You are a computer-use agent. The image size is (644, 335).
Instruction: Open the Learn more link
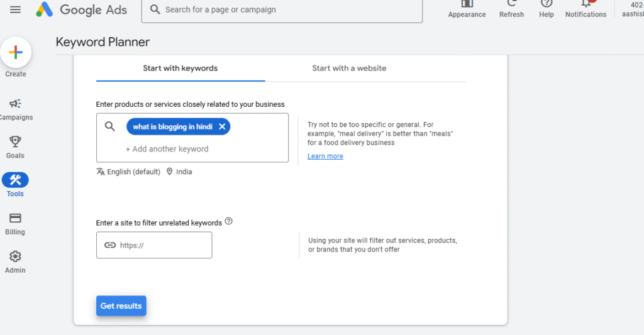[x=325, y=156]
